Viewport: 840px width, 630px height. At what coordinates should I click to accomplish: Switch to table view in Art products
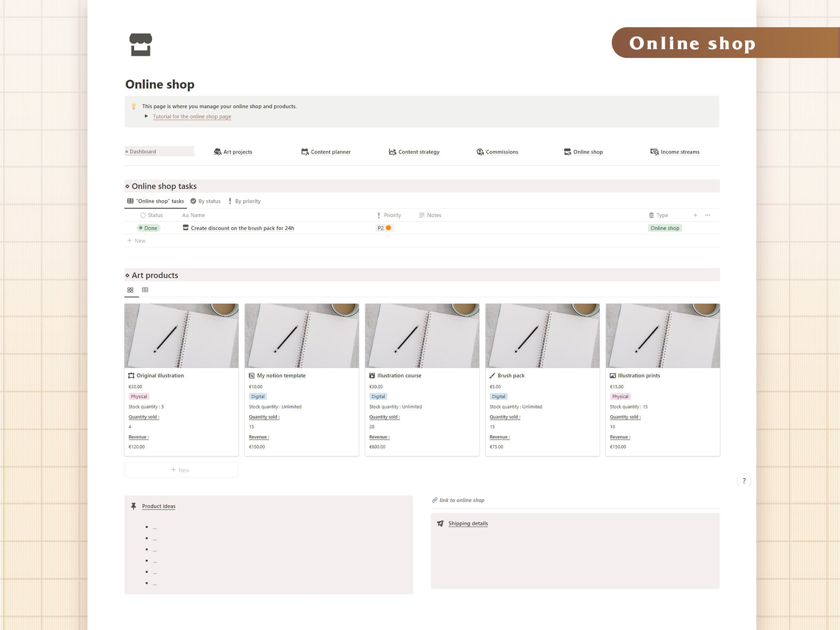pyautogui.click(x=145, y=290)
